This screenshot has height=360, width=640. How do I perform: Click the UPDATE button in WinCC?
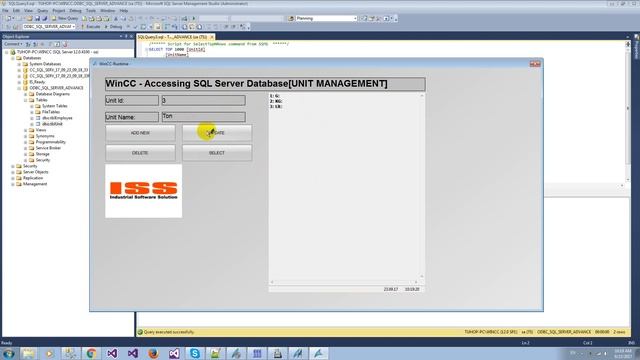pyautogui.click(x=217, y=133)
